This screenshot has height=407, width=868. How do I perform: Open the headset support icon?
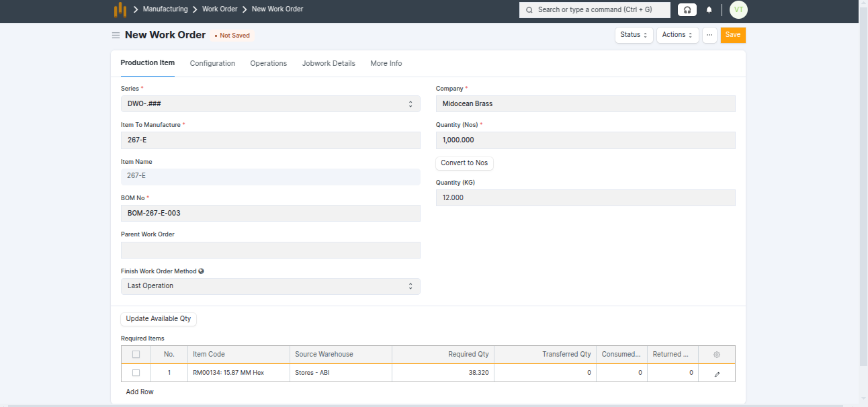click(687, 10)
